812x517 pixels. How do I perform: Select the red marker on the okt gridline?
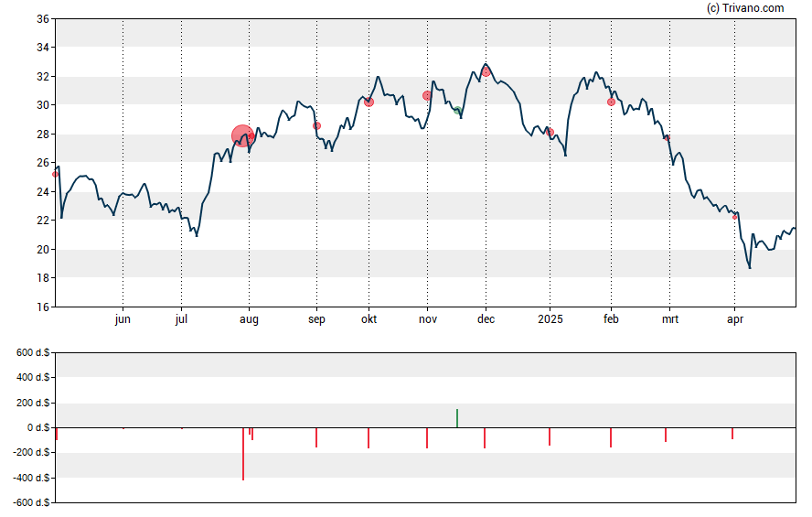click(x=369, y=102)
